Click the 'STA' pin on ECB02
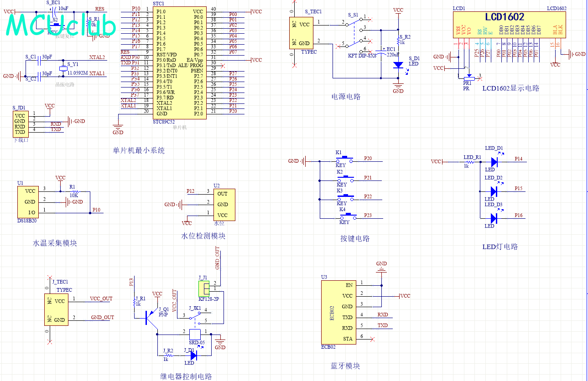This screenshot has width=588, height=381. (x=348, y=339)
